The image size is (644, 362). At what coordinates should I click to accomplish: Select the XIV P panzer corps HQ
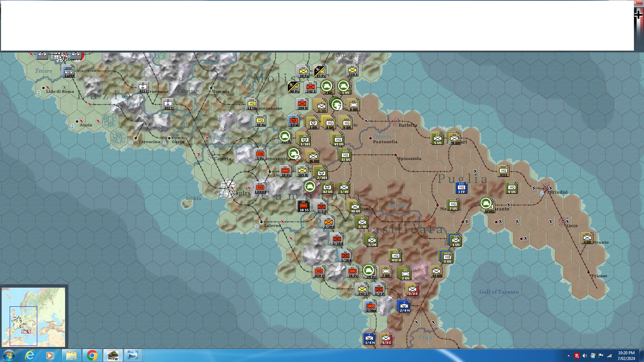tap(319, 272)
